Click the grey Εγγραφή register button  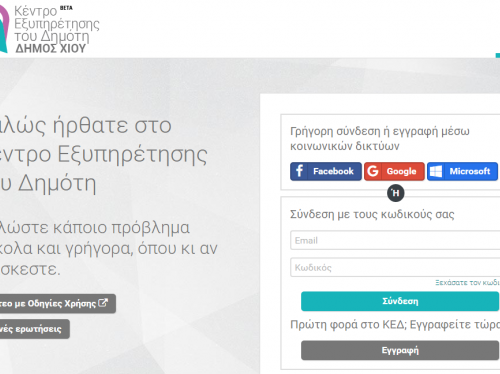400,350
